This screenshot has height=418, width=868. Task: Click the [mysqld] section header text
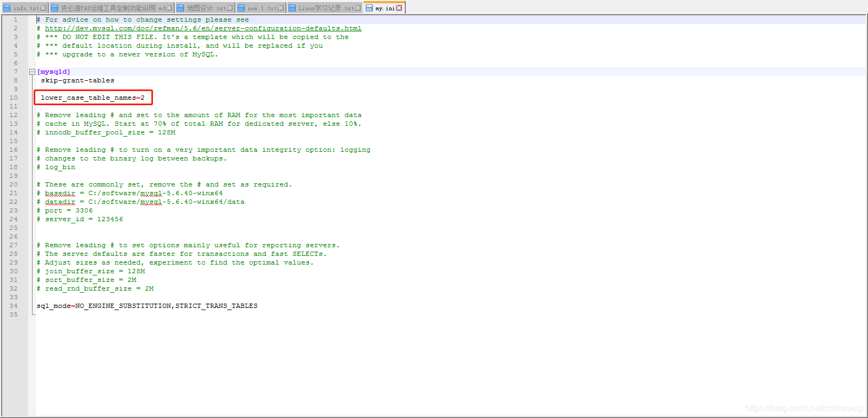point(54,72)
